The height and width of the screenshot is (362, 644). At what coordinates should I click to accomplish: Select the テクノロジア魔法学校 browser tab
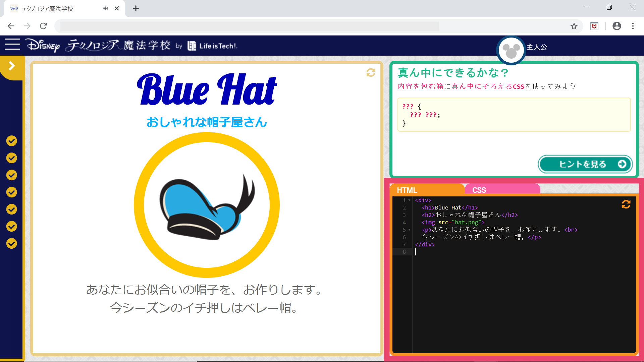[64, 9]
